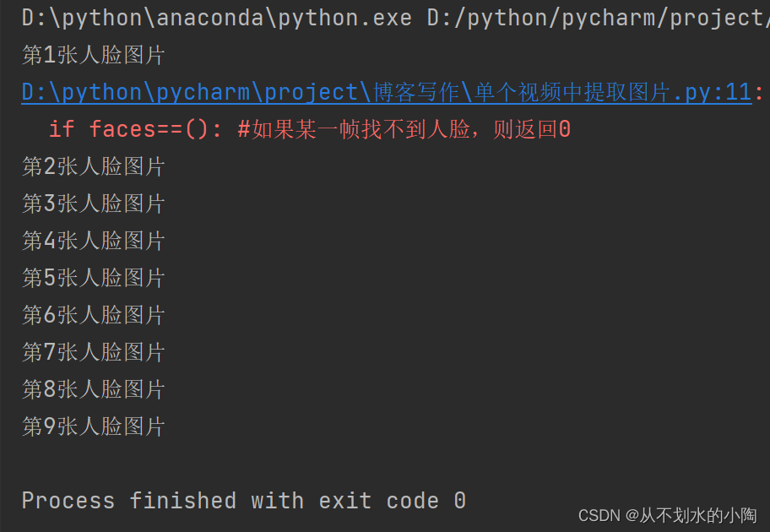Select the 第1张人脸图片 output line
The width and height of the screenshot is (770, 532).
[x=93, y=56]
